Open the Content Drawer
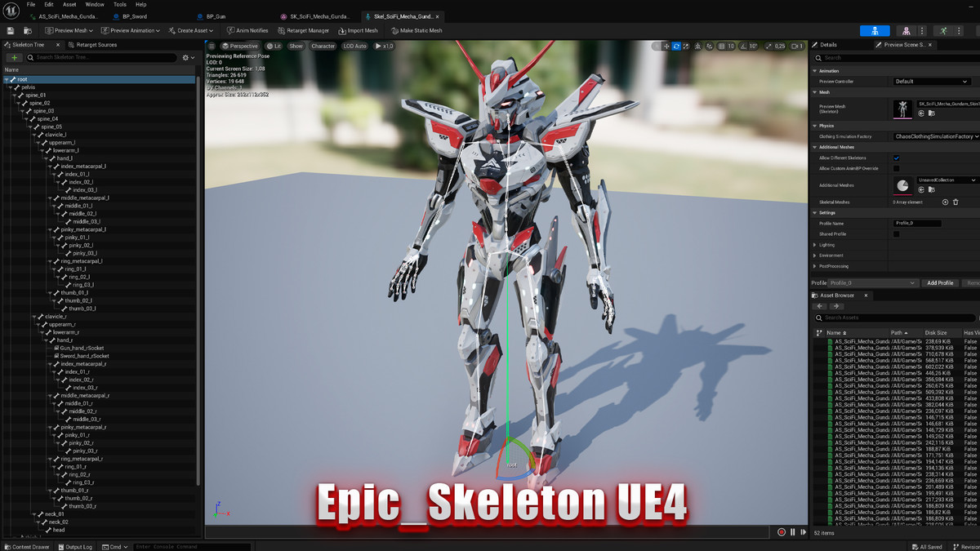The image size is (980, 551). coord(27,547)
